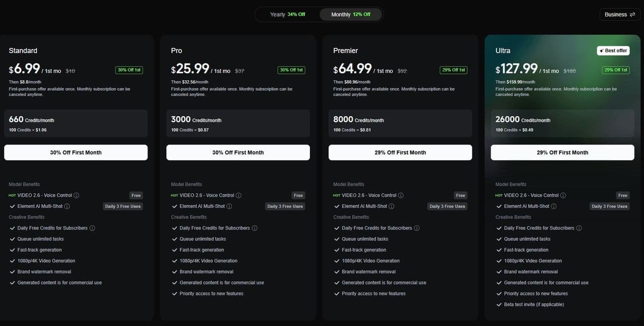The width and height of the screenshot is (644, 326).
Task: Click info icon next to Premier Element AI Multi-Shot
Action: [x=391, y=206]
